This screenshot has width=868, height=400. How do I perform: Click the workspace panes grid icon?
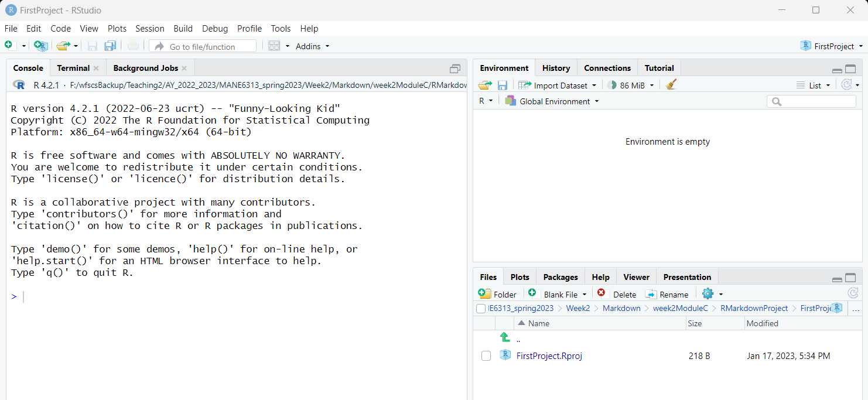tap(274, 46)
